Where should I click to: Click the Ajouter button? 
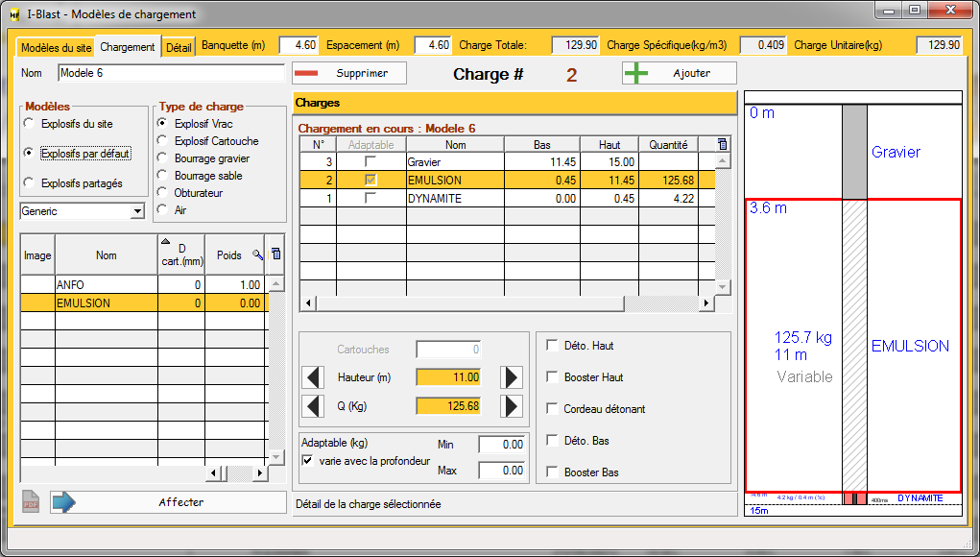(680, 73)
